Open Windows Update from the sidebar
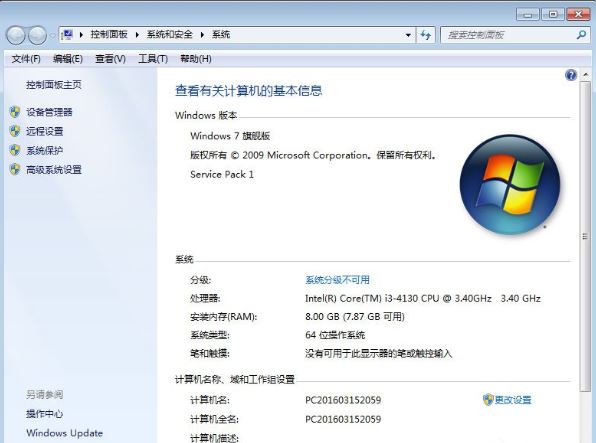This screenshot has width=596, height=443. [x=64, y=433]
